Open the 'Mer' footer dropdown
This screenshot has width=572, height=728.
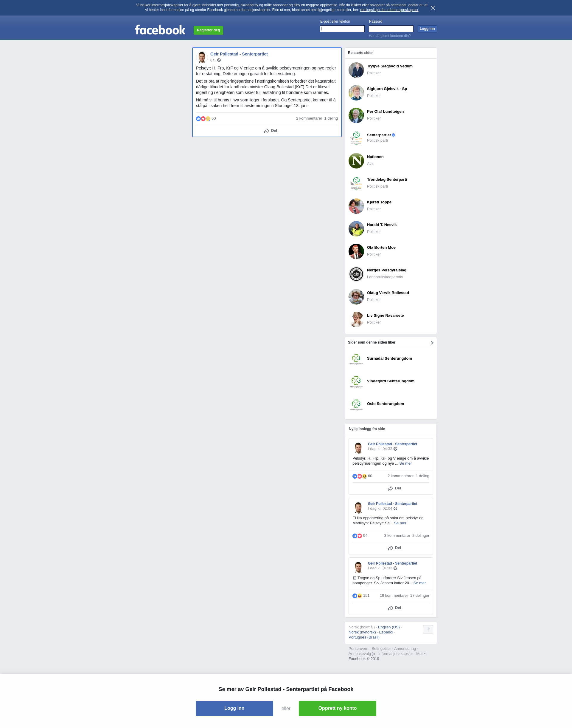(421, 654)
